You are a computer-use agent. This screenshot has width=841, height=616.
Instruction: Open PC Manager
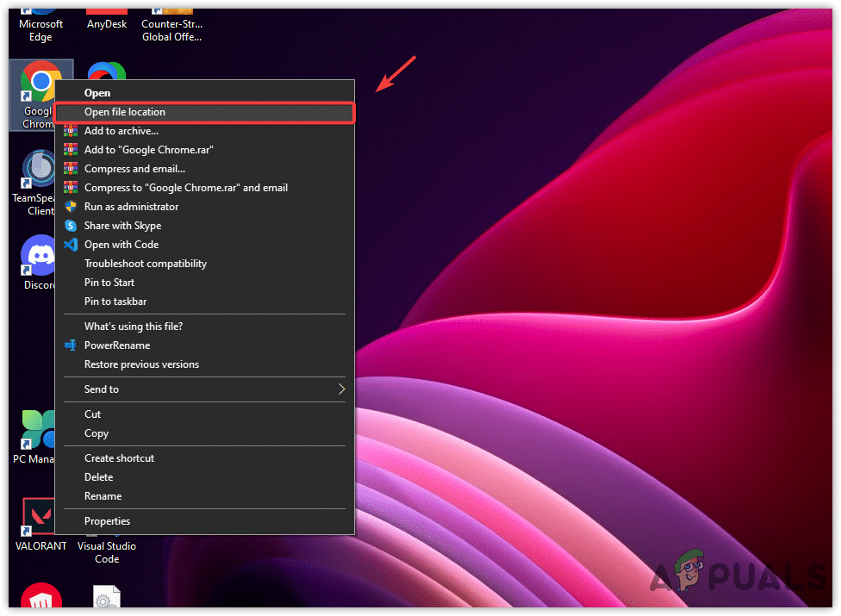click(x=38, y=429)
